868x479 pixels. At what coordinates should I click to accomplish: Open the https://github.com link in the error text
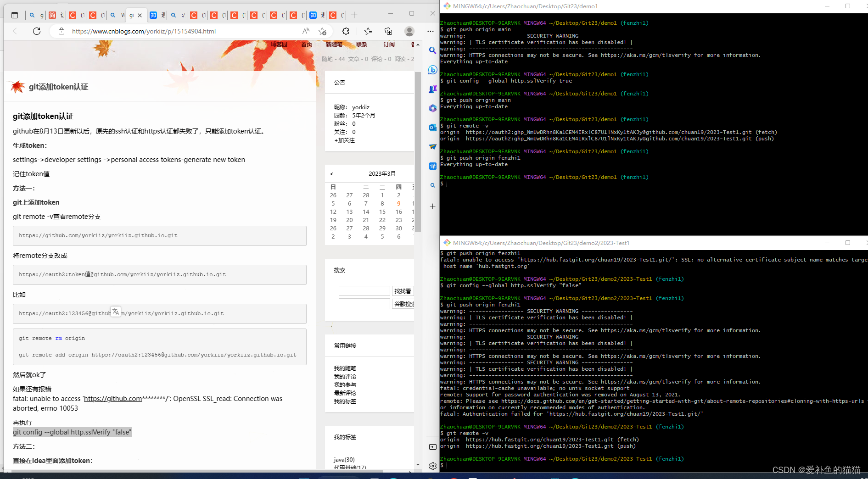(x=113, y=399)
